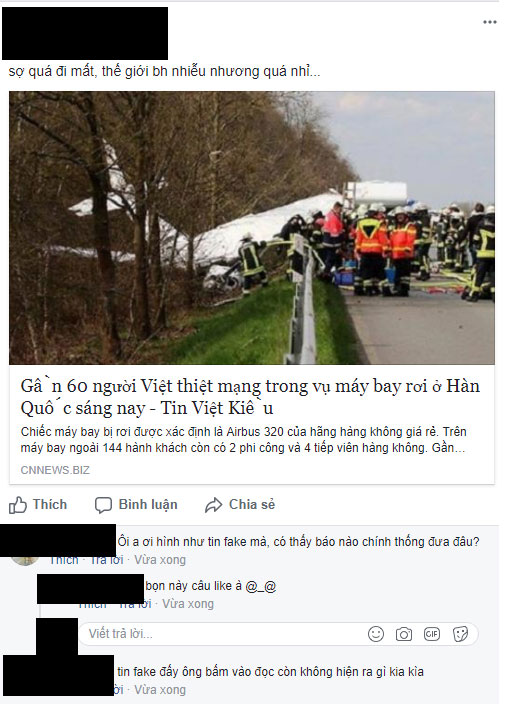Attach a photo using the camera icon

(404, 634)
